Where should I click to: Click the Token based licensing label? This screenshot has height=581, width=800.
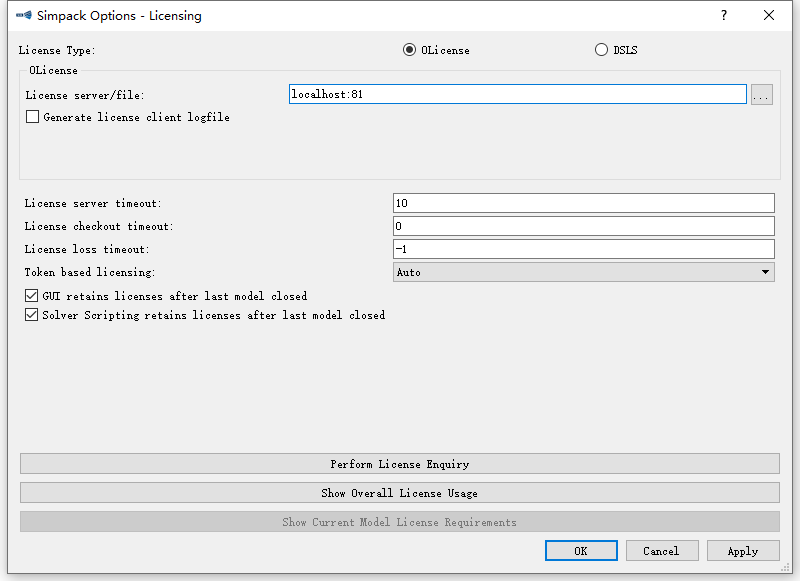coord(90,272)
